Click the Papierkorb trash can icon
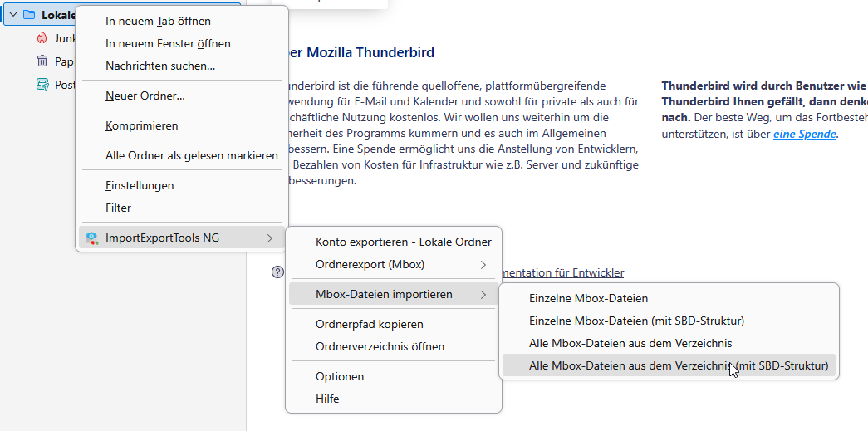 pyautogui.click(x=42, y=61)
